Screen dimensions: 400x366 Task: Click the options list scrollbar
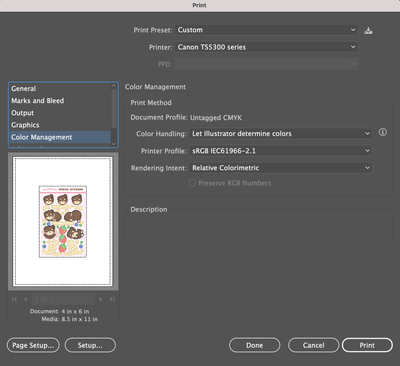click(x=114, y=109)
